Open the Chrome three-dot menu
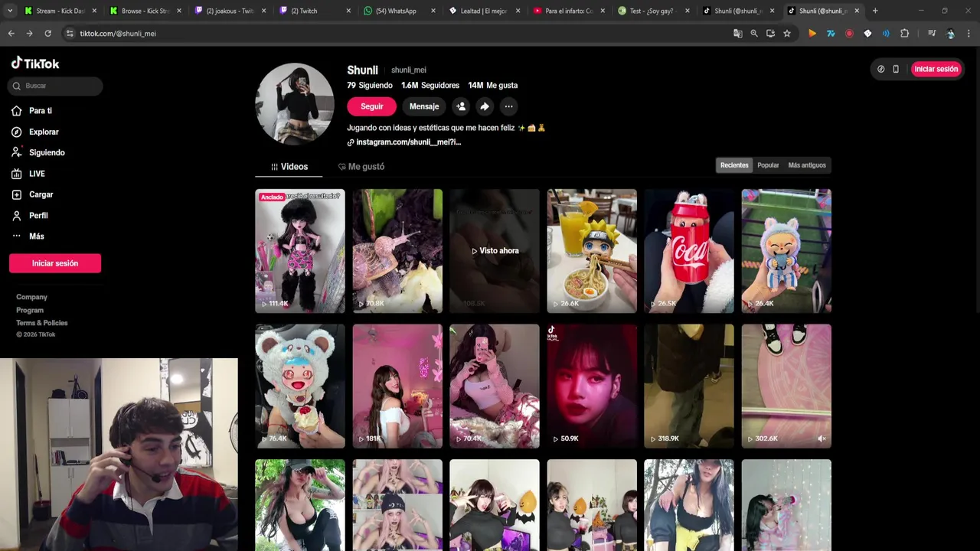The height and width of the screenshot is (551, 980). click(x=969, y=34)
